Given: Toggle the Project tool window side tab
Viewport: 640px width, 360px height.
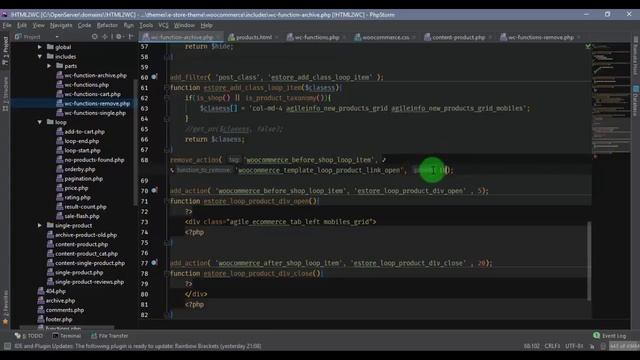Looking at the screenshot, I should tap(5, 51).
